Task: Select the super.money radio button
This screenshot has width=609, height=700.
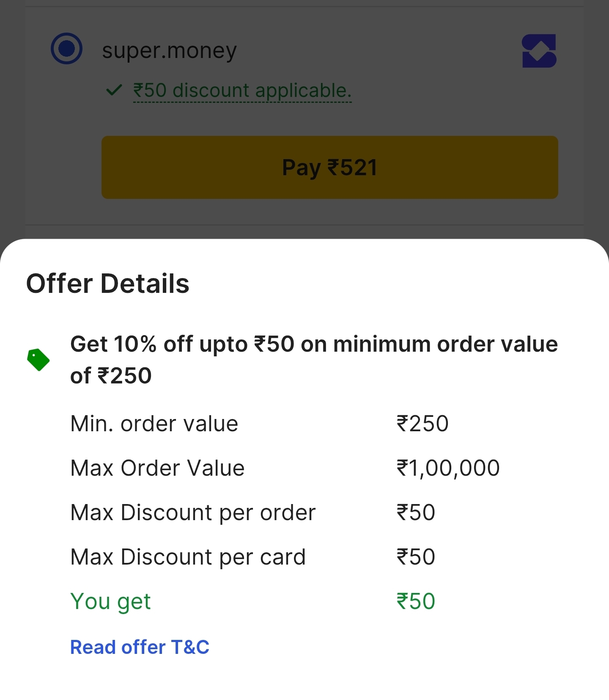Action: point(66,49)
